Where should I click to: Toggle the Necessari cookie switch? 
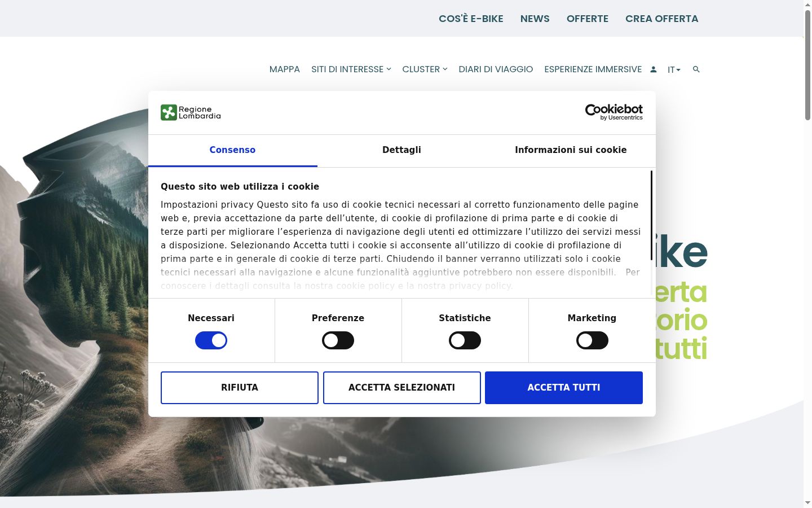pos(211,340)
